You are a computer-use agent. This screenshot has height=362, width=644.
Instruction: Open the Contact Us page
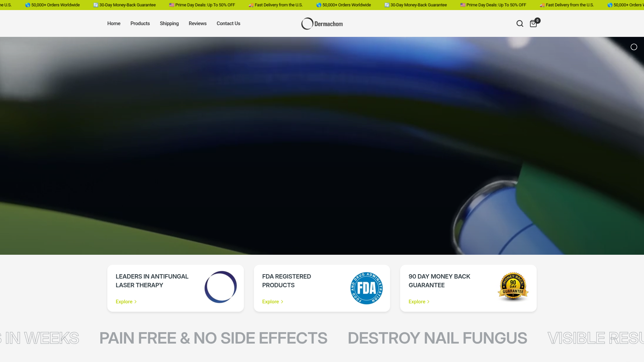point(228,23)
